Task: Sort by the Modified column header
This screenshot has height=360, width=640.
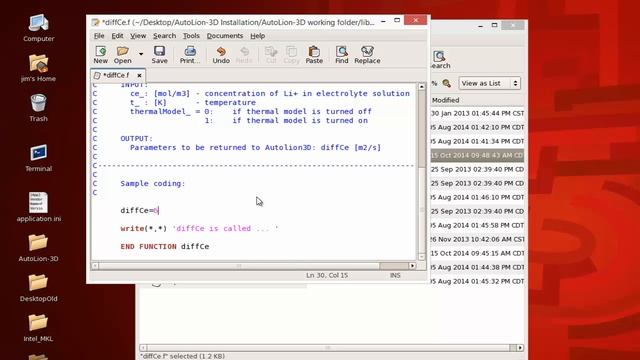Action: (x=445, y=100)
